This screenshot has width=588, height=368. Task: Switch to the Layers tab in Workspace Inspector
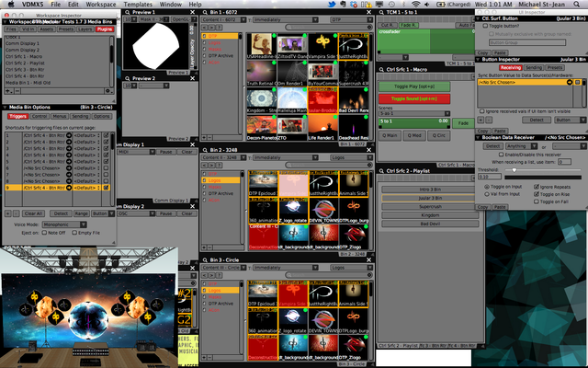[x=85, y=29]
